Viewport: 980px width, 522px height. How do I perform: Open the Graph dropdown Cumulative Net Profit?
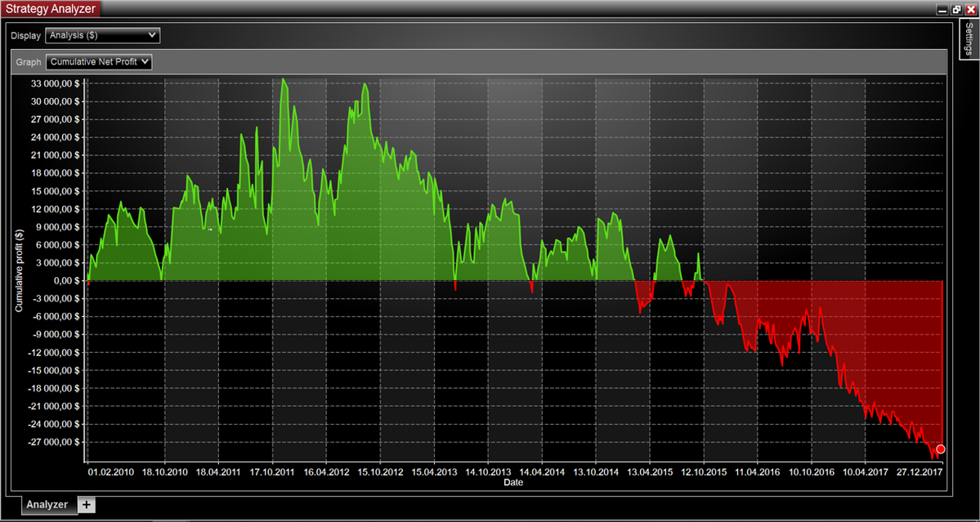pos(99,62)
